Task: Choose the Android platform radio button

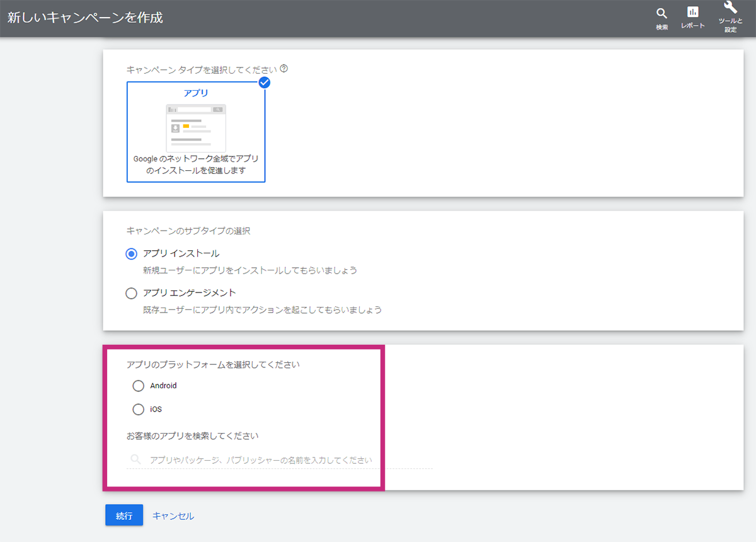Action: click(138, 386)
